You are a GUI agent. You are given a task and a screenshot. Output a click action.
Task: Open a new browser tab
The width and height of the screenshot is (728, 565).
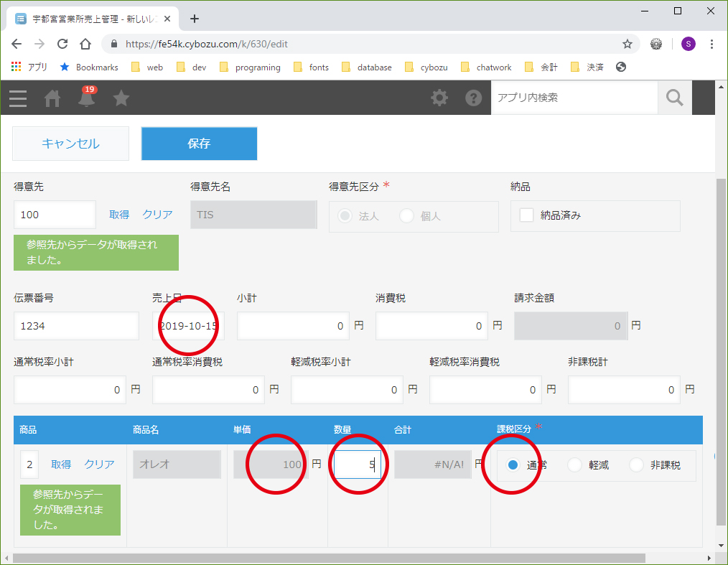195,19
